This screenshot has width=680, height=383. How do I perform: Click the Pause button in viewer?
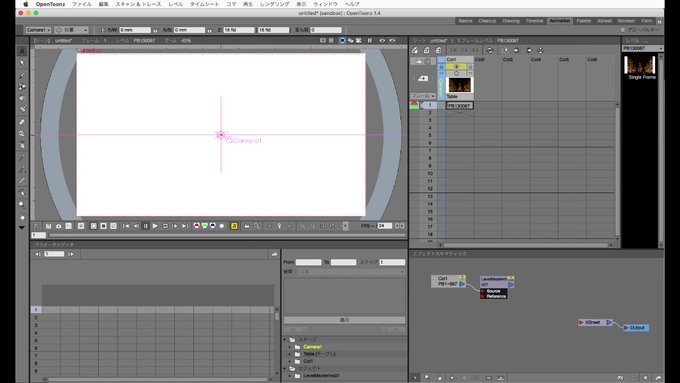[x=145, y=226]
